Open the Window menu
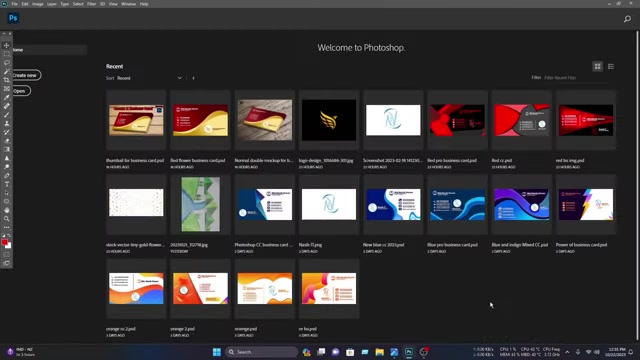The image size is (640, 360). pyautogui.click(x=129, y=4)
